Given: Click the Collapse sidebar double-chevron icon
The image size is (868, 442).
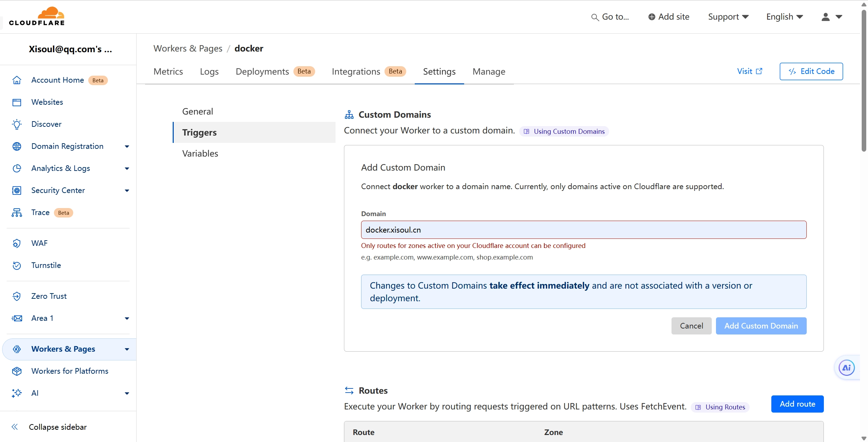Looking at the screenshot, I should click(x=15, y=427).
